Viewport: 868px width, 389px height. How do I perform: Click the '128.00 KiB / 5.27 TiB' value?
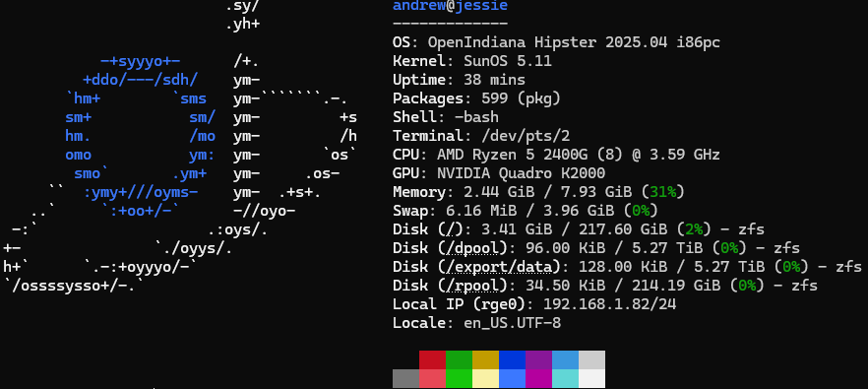click(x=671, y=267)
